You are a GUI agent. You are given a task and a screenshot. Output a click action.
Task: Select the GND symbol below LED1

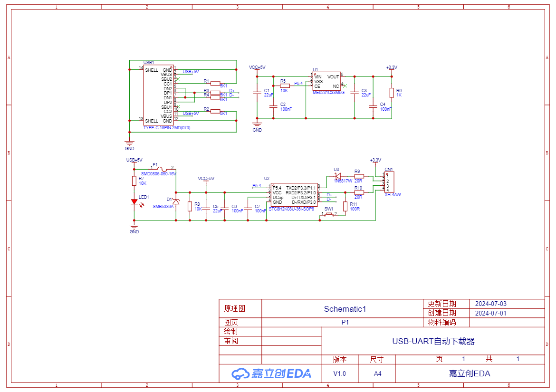click(x=134, y=227)
